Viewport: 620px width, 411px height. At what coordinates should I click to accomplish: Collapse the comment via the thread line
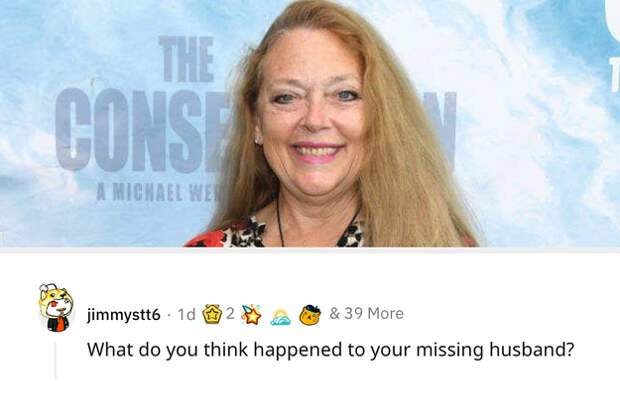[x=55, y=360]
